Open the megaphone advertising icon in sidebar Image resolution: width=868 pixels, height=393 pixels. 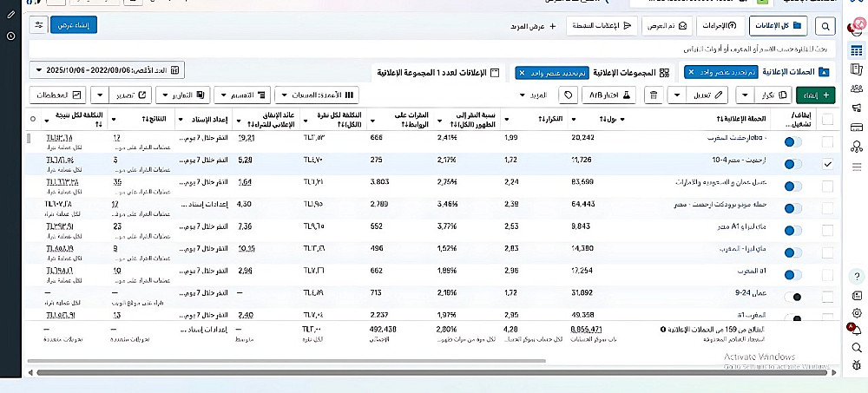pos(857,108)
